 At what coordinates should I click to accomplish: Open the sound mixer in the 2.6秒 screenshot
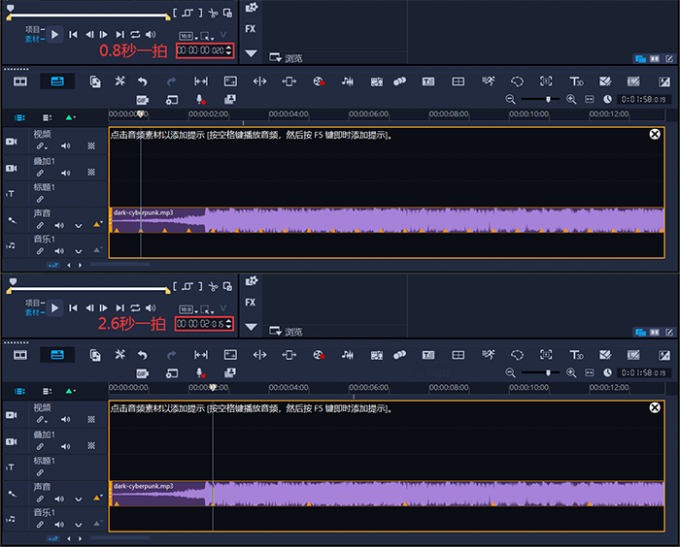(347, 355)
